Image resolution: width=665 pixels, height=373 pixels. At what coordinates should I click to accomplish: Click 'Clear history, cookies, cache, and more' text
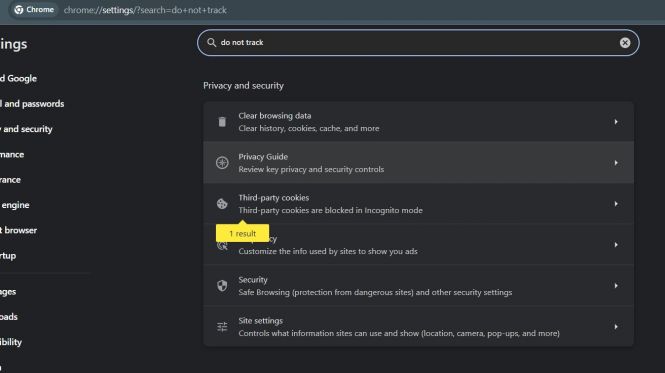click(309, 128)
